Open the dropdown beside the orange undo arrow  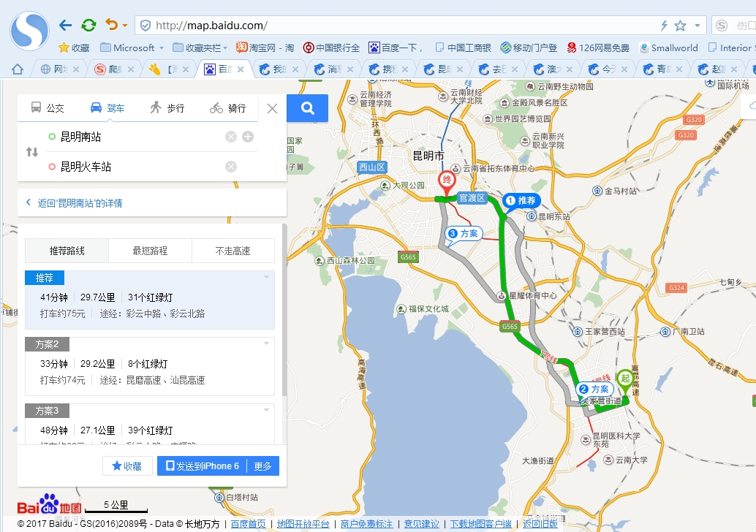pos(125,25)
